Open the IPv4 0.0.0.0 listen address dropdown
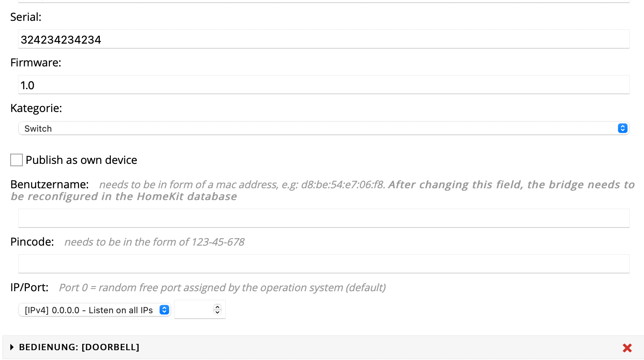The image size is (644, 360). click(90, 310)
